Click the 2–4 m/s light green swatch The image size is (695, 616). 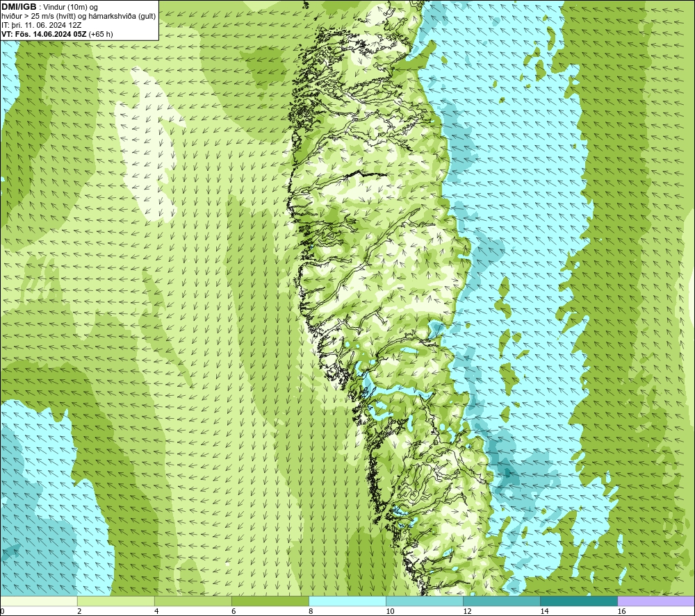click(x=115, y=601)
